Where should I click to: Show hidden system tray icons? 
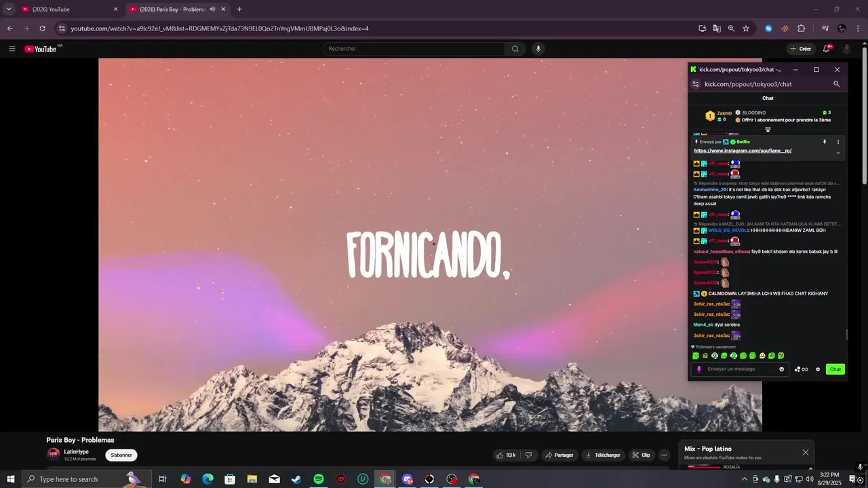pyautogui.click(x=744, y=479)
